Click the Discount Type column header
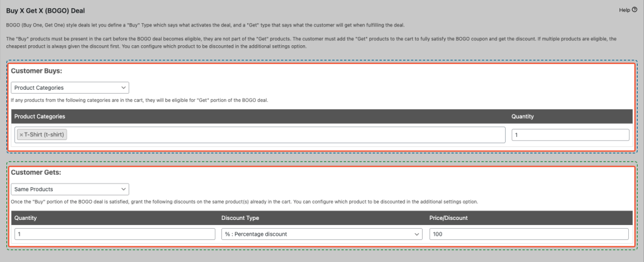This screenshot has width=644, height=262. [x=240, y=217]
